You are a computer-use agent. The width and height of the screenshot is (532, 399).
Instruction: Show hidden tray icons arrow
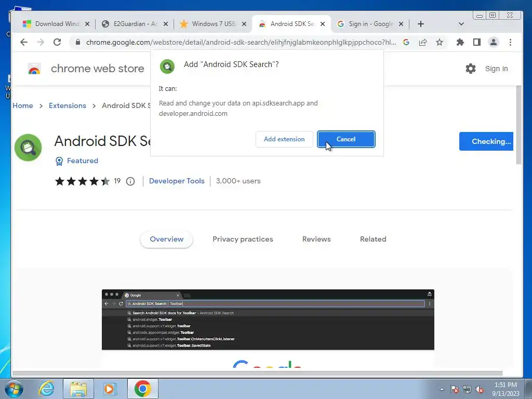442,389
